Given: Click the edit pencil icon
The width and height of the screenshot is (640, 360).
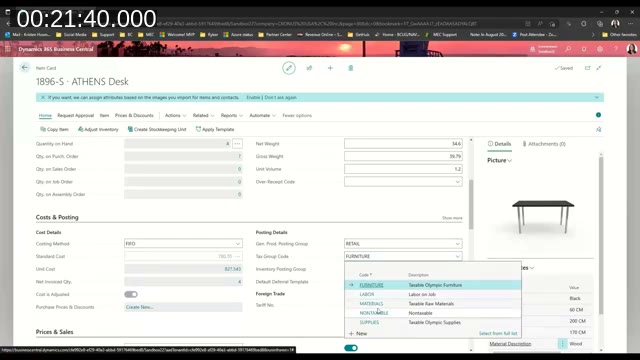Looking at the screenshot, I should click(289, 68).
